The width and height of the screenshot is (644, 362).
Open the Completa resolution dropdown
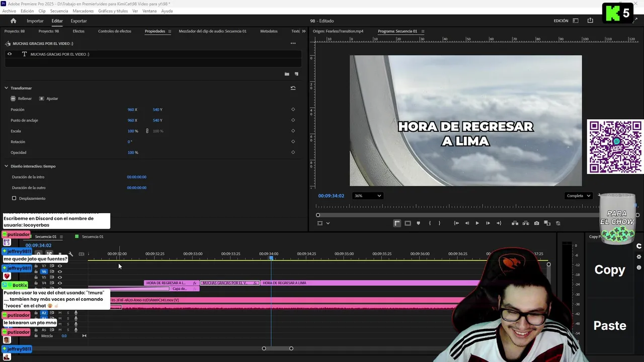pos(578,196)
